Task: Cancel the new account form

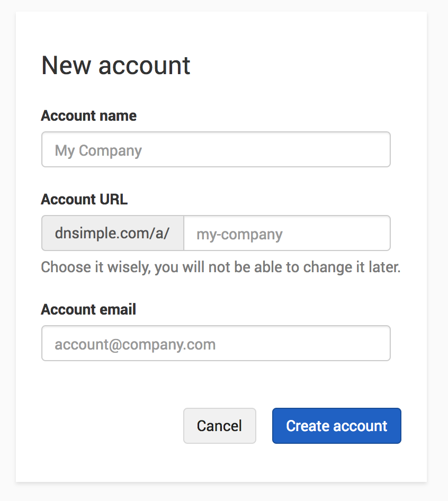Action: 219,426
